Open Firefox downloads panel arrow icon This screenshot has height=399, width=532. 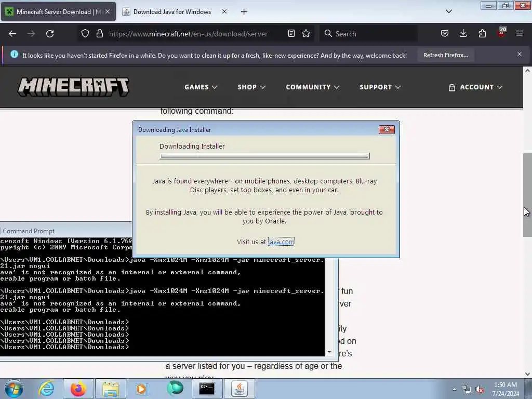463,33
